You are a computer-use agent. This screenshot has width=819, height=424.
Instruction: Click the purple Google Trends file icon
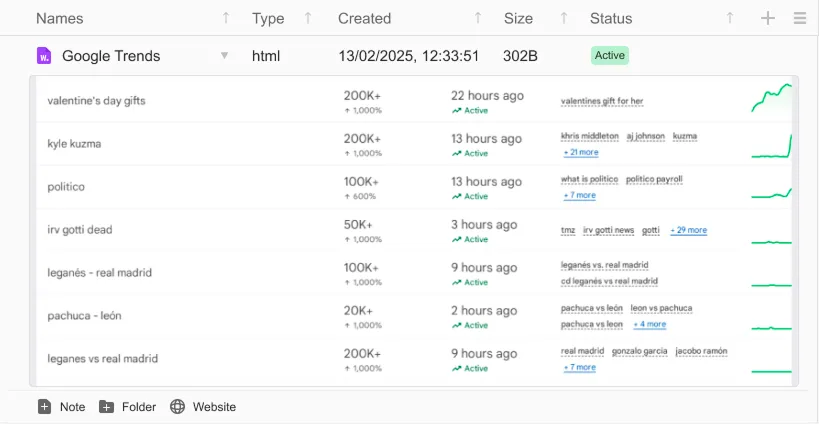(44, 56)
